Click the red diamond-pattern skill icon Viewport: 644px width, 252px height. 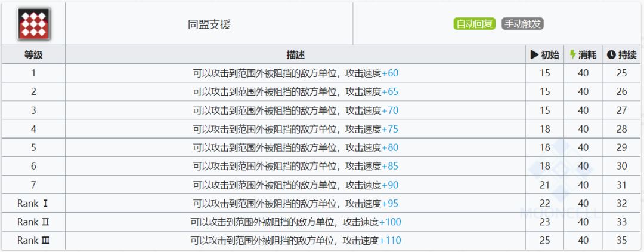click(x=33, y=24)
